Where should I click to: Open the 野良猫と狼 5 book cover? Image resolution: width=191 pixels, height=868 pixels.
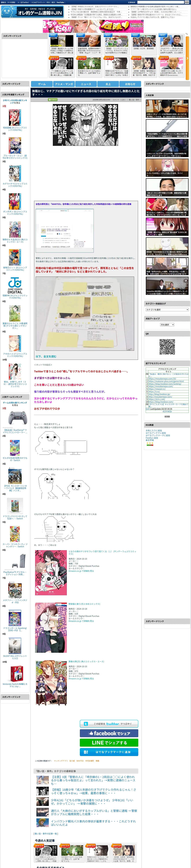click(51, 627)
